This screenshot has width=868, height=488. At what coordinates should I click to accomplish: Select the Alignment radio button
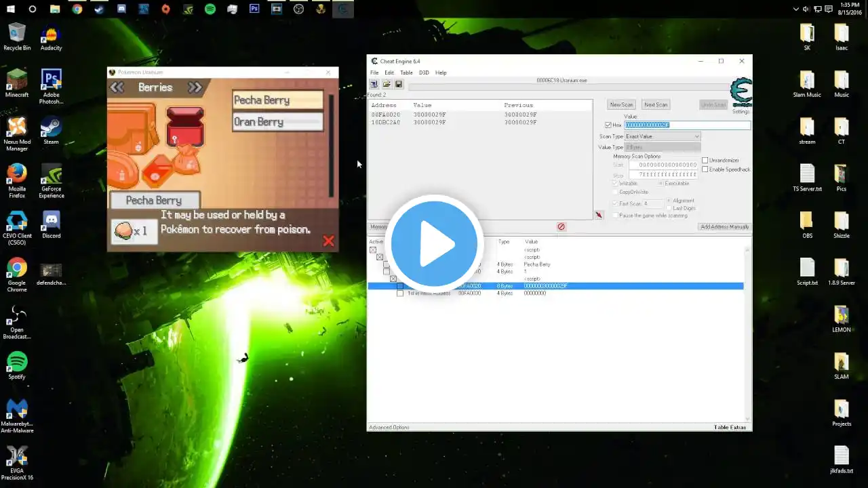point(669,201)
